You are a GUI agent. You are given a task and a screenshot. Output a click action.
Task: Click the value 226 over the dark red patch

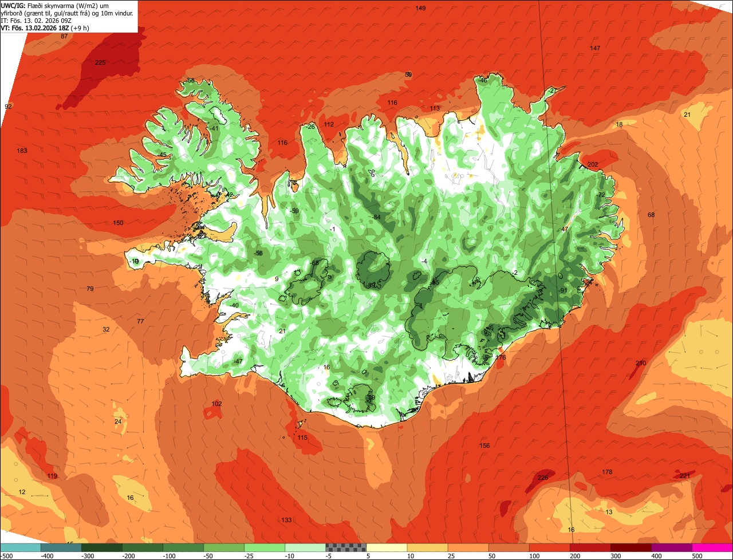tap(543, 478)
